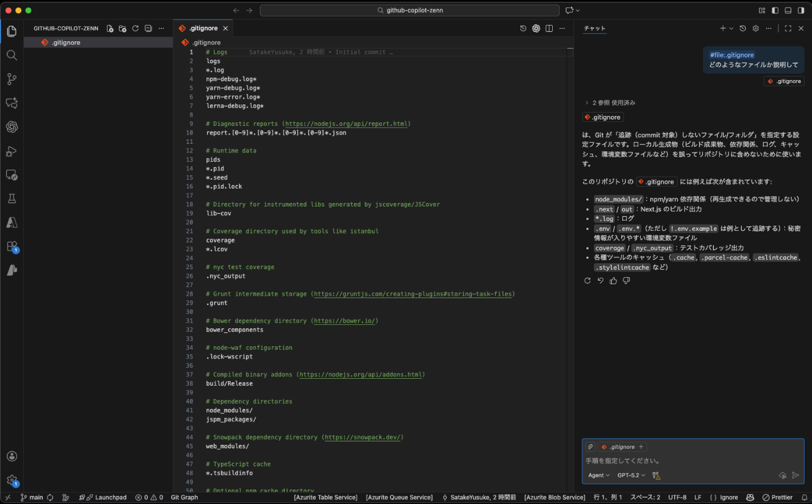The image size is (812, 504).
Task: Show chat history in chat panel
Action: tap(742, 28)
